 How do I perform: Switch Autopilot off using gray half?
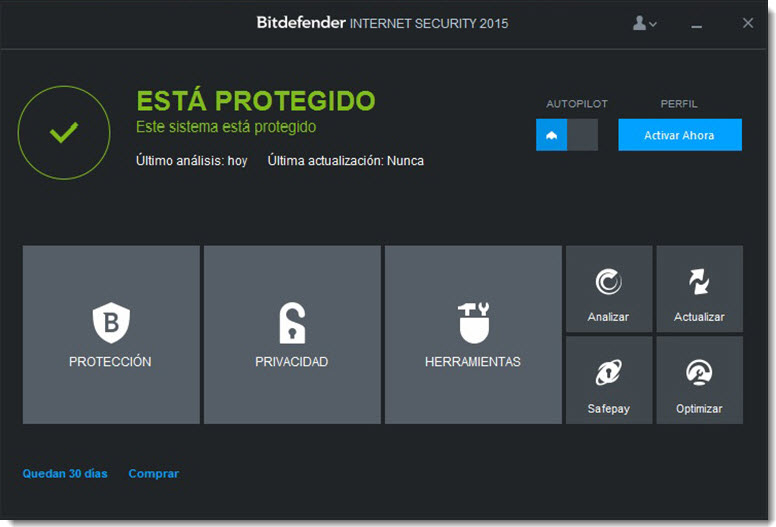(582, 135)
